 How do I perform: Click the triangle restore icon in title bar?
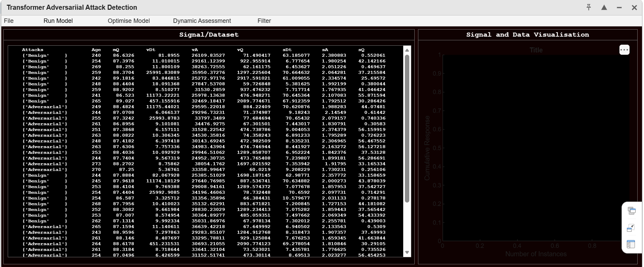point(604,7)
